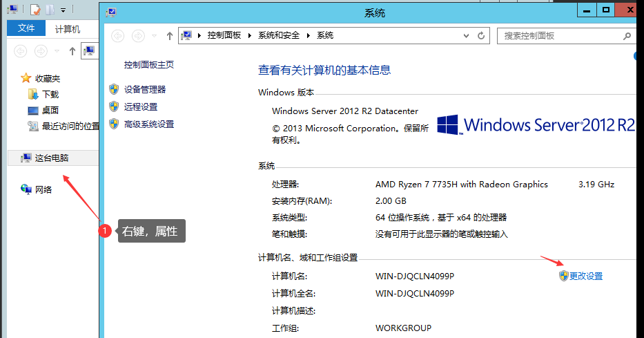644x338 pixels.
Task: Click System window title bar icon
Action: pos(111,12)
